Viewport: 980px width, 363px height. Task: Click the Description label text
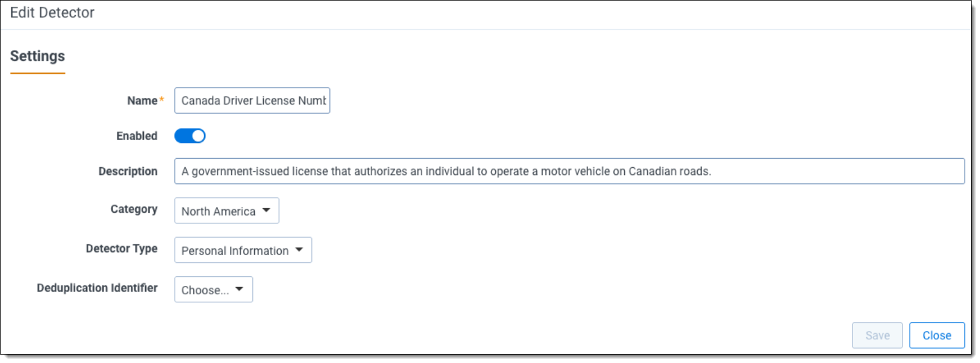[128, 172]
